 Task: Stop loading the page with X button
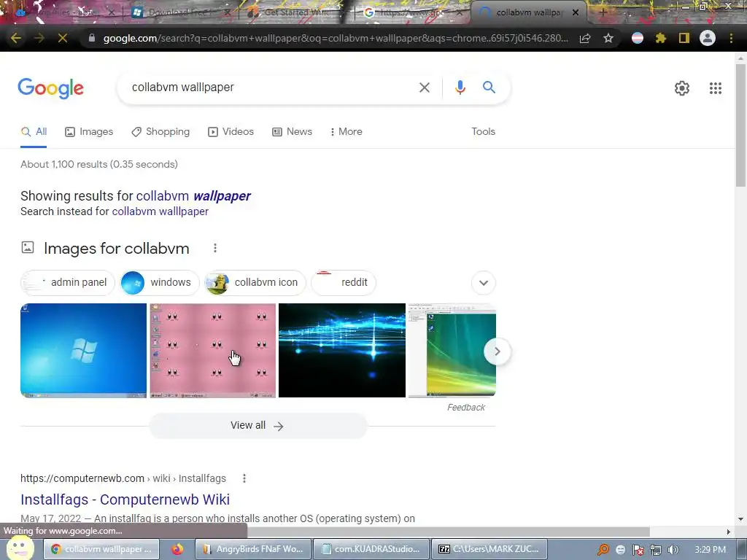click(63, 38)
